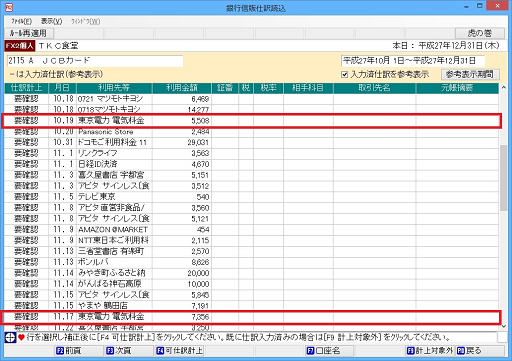Click the 月日 column header
This screenshot has height=361, width=512.
[62, 88]
